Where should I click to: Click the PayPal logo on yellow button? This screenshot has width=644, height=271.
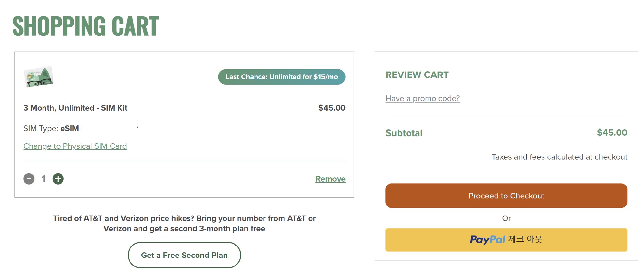(487, 239)
